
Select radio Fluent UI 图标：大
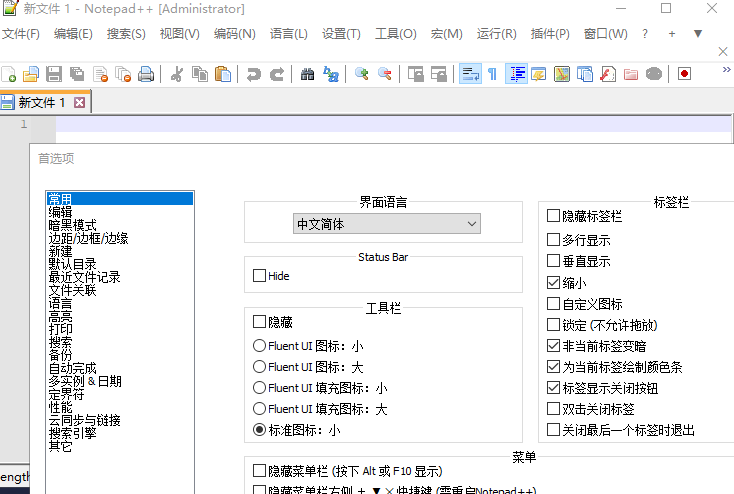[259, 367]
